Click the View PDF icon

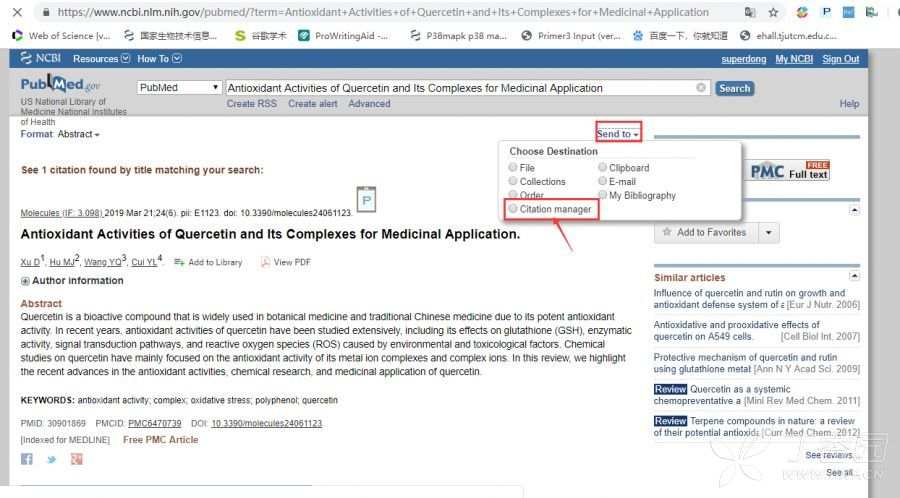(266, 262)
